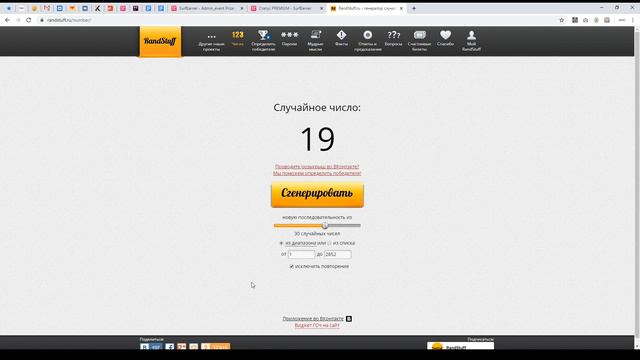Open 'Мой RandStuff' profile icon
The width and height of the screenshot is (640, 360).
point(471,41)
